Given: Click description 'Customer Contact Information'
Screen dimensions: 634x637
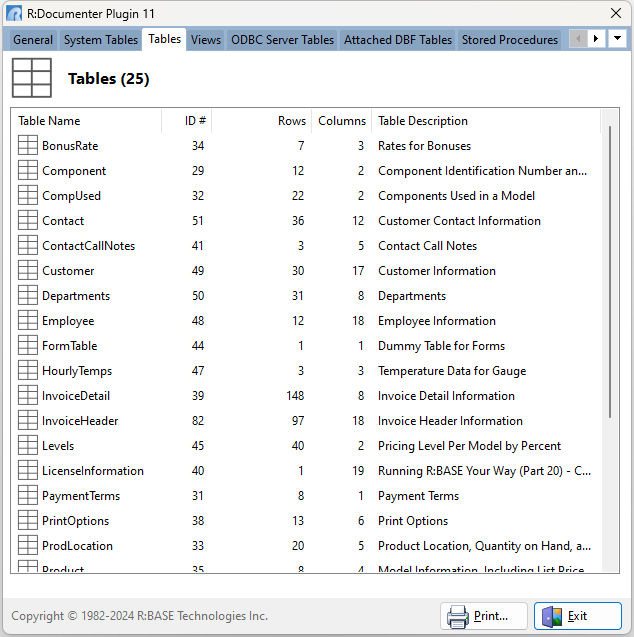Looking at the screenshot, I should click(x=459, y=221).
